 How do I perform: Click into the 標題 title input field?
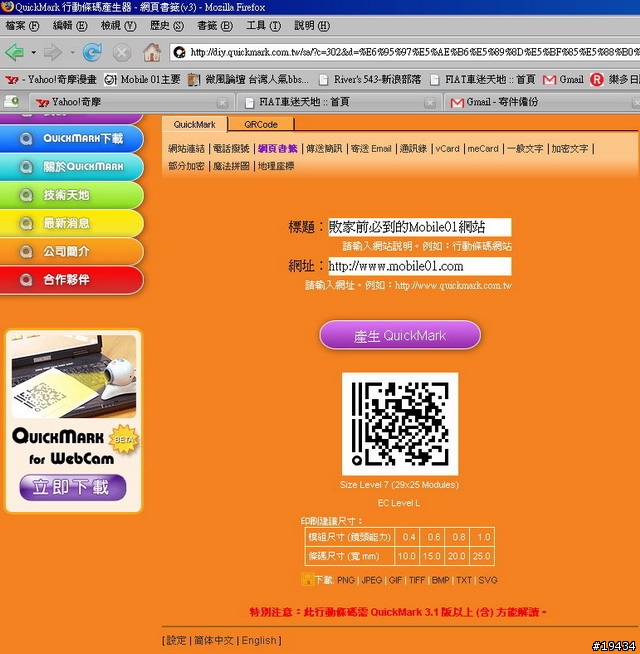click(x=420, y=227)
